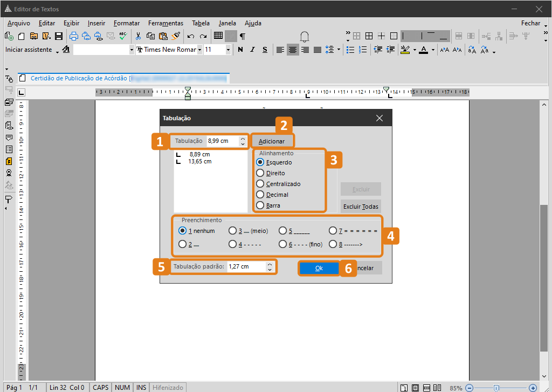Viewport: 552px width, 392px height.
Task: Open the Formatar menu
Action: pyautogui.click(x=127, y=23)
